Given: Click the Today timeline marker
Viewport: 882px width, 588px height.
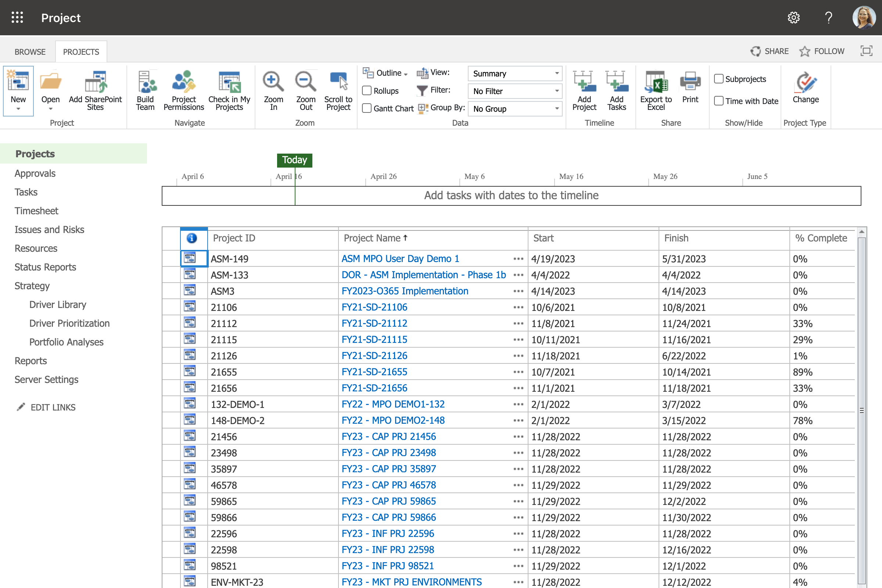Looking at the screenshot, I should coord(294,160).
